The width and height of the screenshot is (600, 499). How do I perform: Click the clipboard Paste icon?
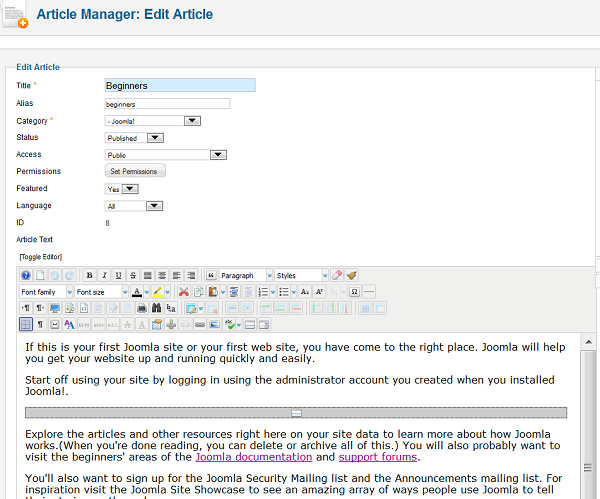click(x=213, y=292)
